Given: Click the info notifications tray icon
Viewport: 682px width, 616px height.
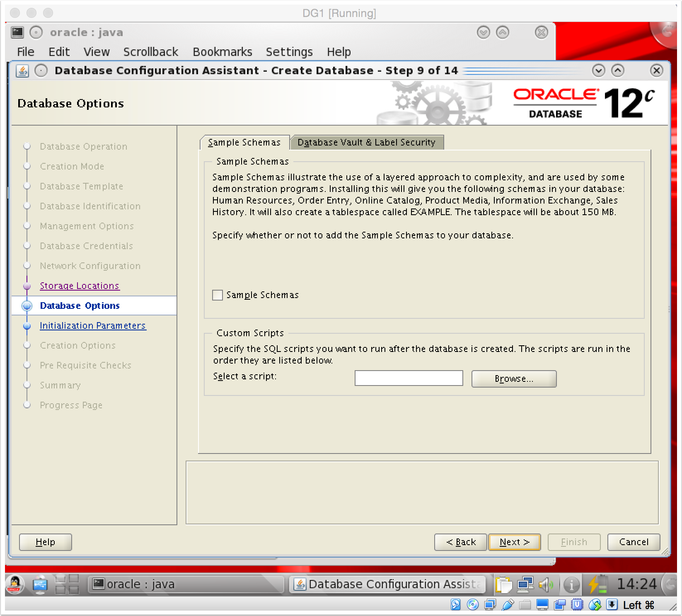Looking at the screenshot, I should click(571, 585).
